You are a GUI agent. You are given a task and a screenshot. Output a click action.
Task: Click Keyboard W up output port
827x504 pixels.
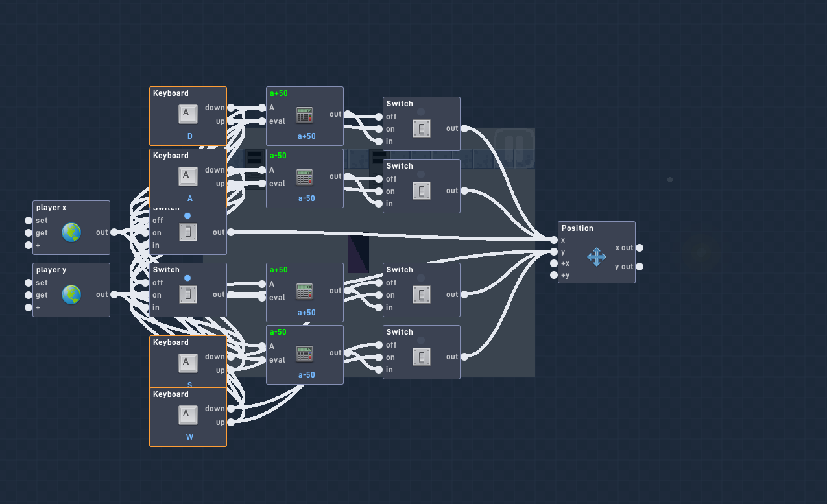point(231,422)
